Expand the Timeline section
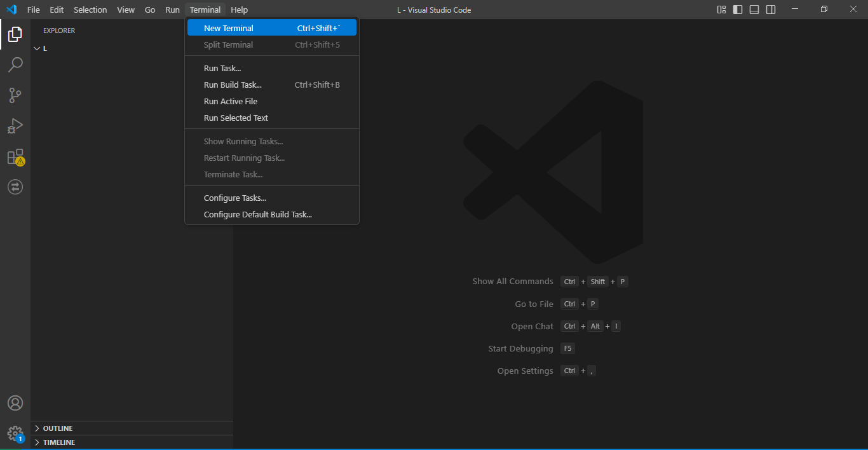The width and height of the screenshot is (868, 450). (x=58, y=442)
